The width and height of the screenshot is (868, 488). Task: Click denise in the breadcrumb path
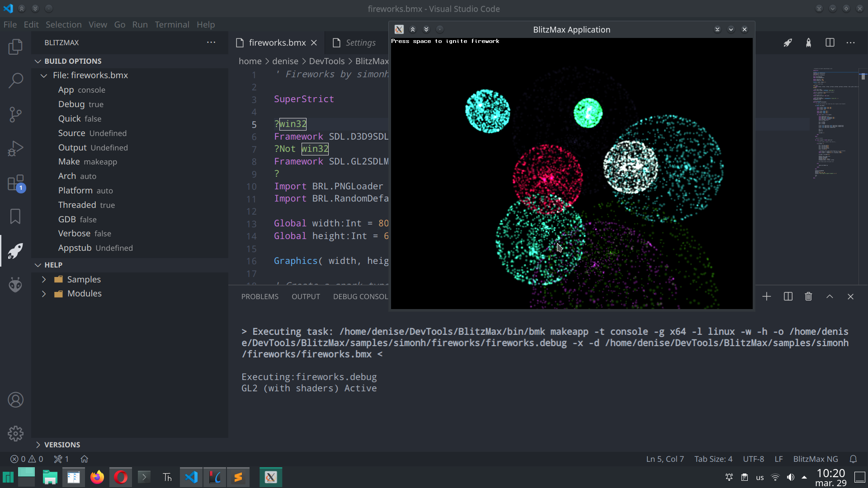point(285,61)
